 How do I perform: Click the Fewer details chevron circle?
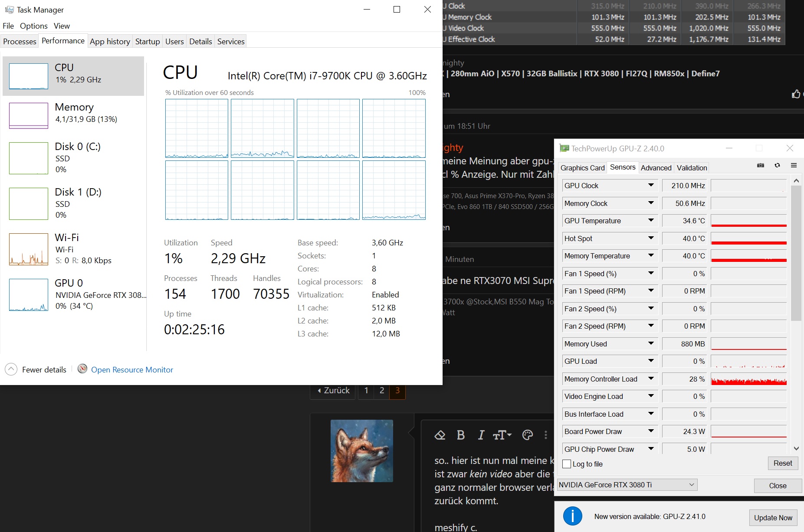11,369
